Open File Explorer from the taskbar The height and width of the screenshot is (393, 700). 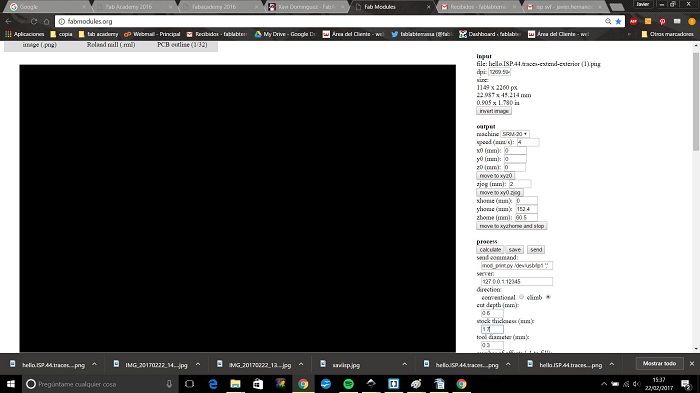tap(235, 384)
